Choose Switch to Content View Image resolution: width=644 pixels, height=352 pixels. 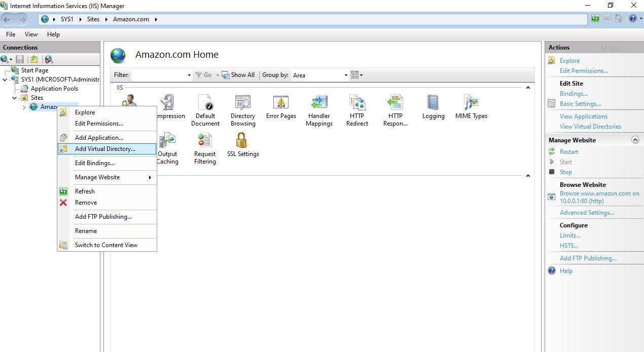[x=107, y=245]
